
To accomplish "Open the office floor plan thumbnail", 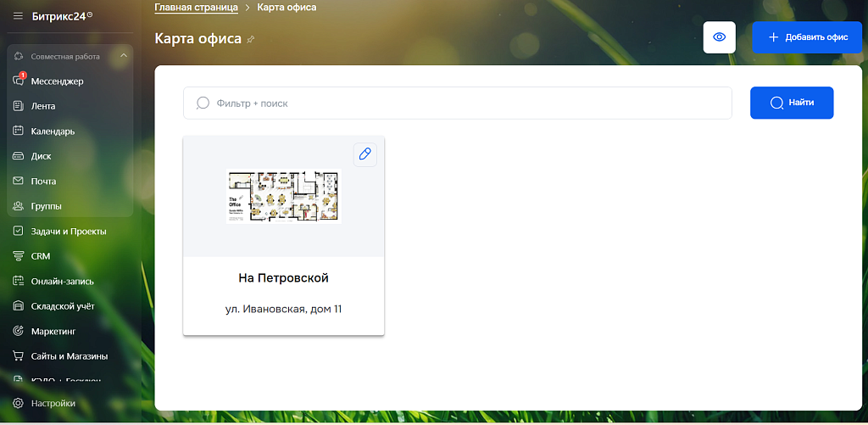I will [x=283, y=196].
